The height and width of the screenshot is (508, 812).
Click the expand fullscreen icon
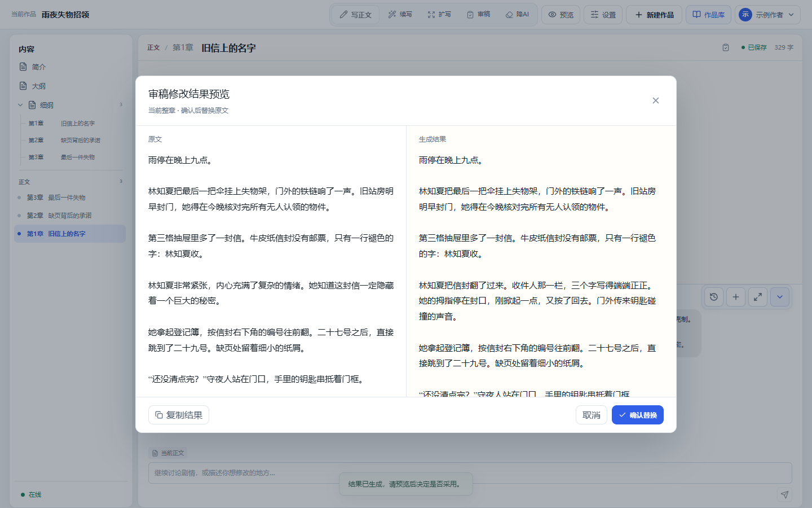758,297
